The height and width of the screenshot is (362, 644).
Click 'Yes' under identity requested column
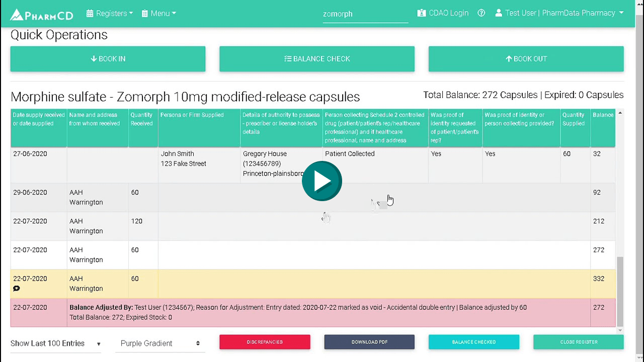(436, 154)
